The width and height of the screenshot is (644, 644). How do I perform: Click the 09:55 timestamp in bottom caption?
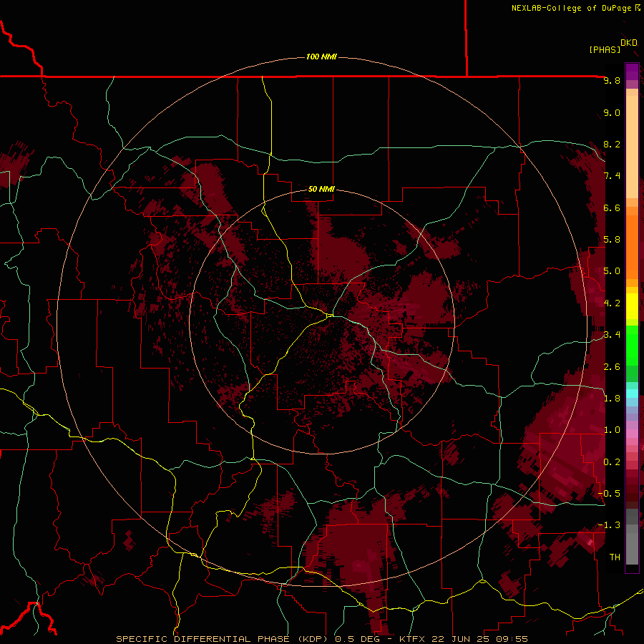[511, 639]
